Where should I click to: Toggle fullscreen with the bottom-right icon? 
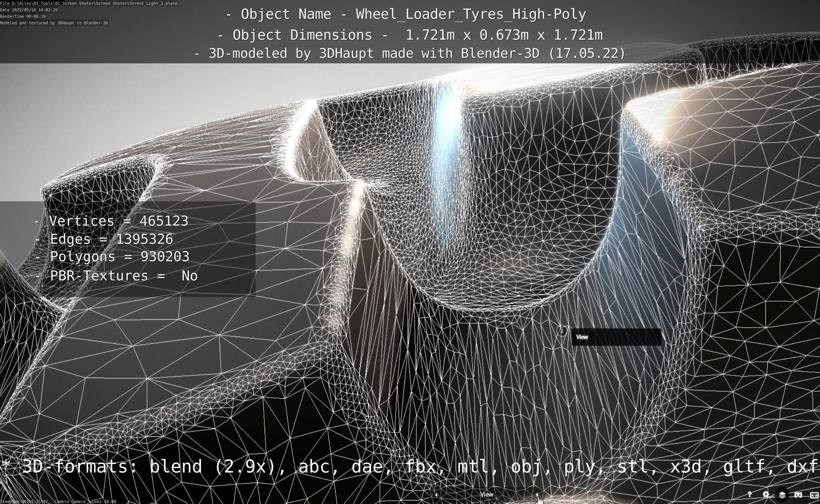pyautogui.click(x=814, y=495)
